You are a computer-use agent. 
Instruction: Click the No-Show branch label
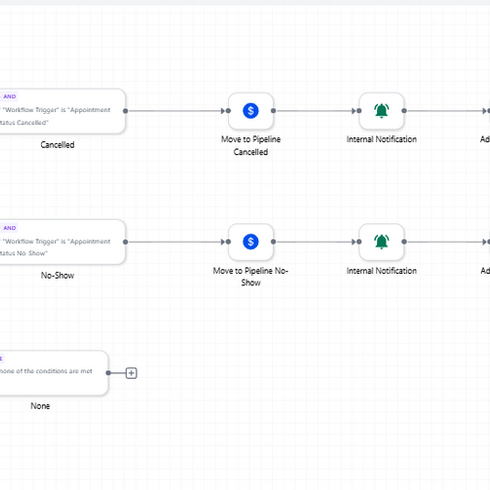coord(57,275)
